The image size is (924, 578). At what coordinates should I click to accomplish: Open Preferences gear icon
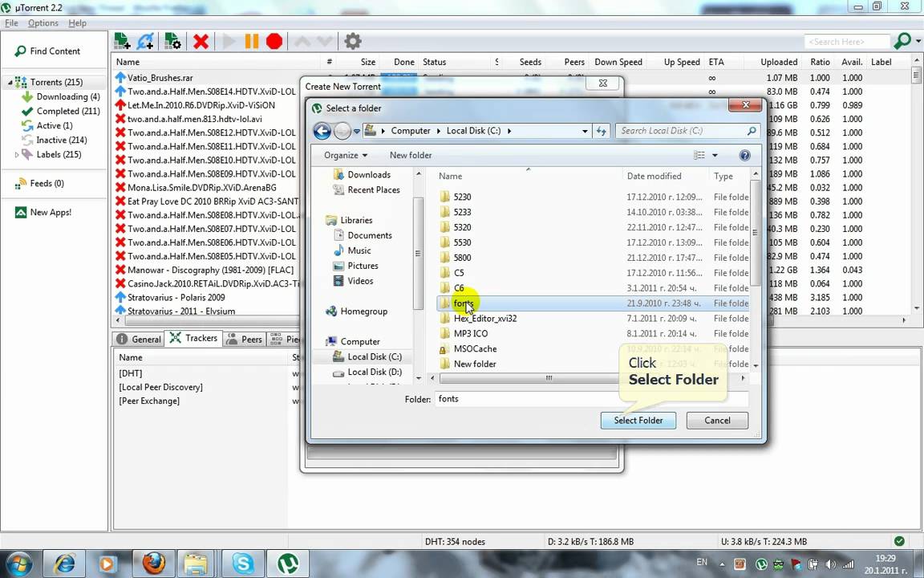coord(352,41)
